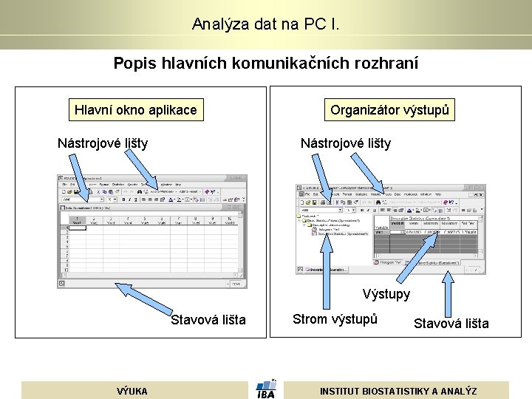Select Descriptive Statistics (Spreadsheet1) item in output tree
Image resolution: width=532 pixels, height=399 pixels.
pos(341,233)
